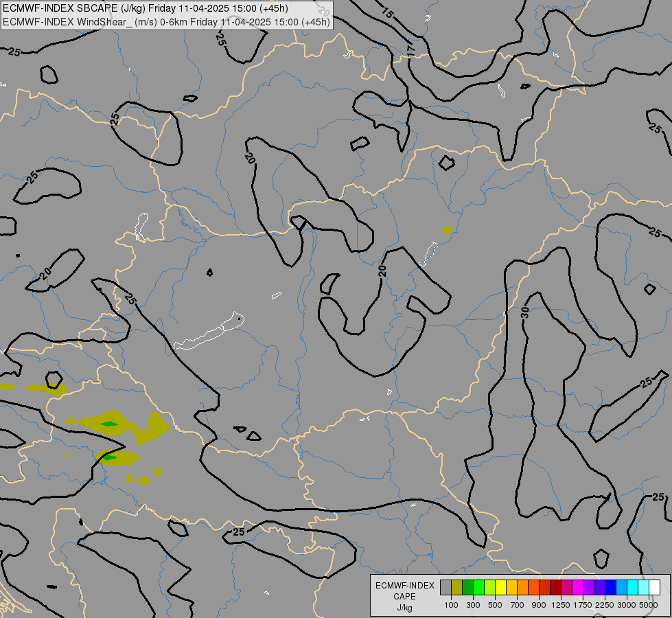Click the '15' contour label at top
Viewport: 672px width, 618px height.
tap(386, 14)
